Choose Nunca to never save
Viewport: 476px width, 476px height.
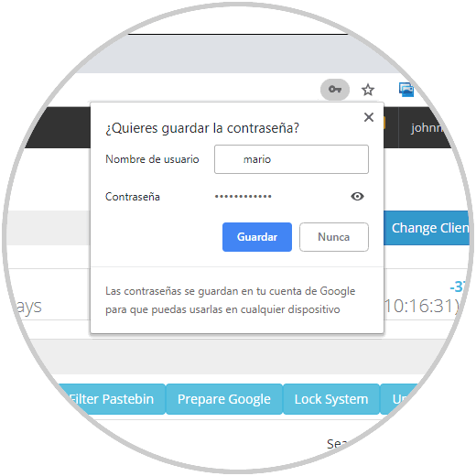coord(334,237)
